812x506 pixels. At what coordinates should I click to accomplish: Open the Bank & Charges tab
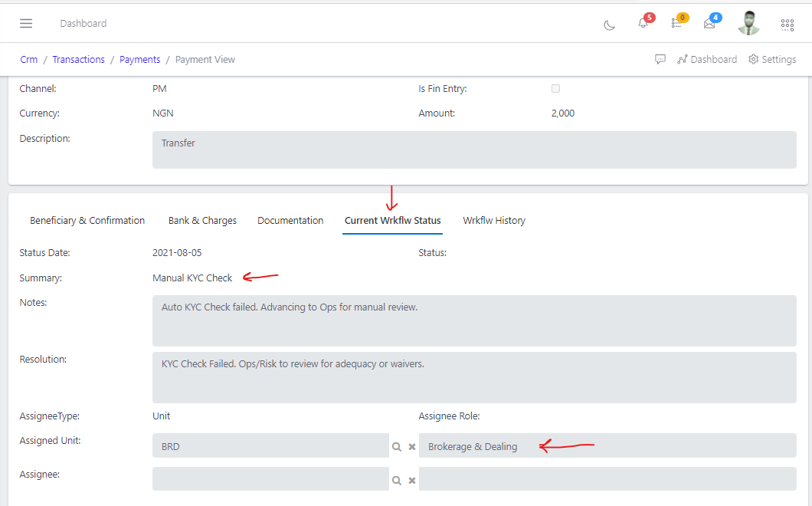click(202, 220)
